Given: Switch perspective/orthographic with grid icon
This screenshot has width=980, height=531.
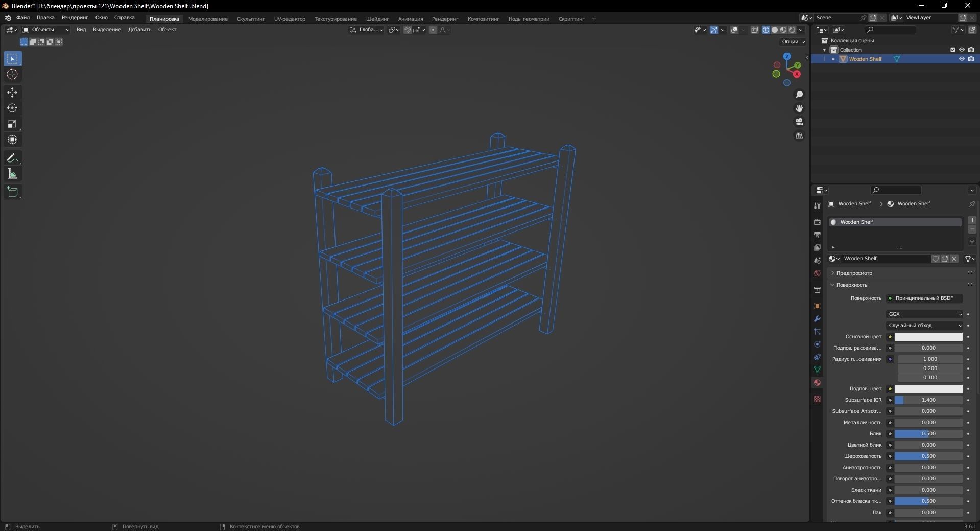Looking at the screenshot, I should point(799,136).
